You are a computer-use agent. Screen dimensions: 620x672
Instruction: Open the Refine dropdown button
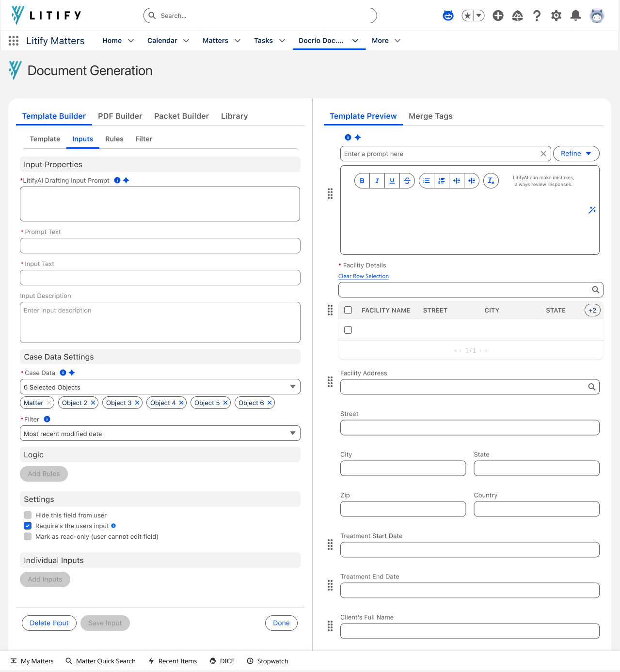click(x=576, y=154)
